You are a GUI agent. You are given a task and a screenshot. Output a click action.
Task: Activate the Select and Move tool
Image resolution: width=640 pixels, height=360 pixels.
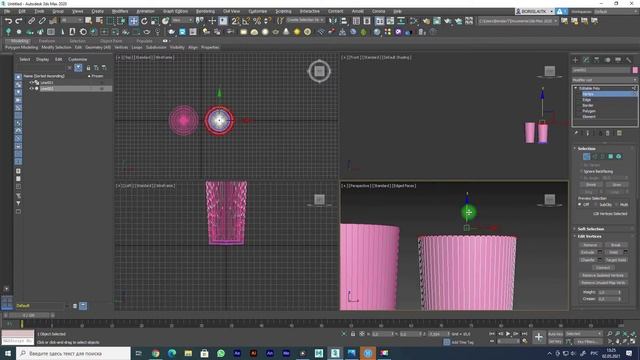coord(133,20)
